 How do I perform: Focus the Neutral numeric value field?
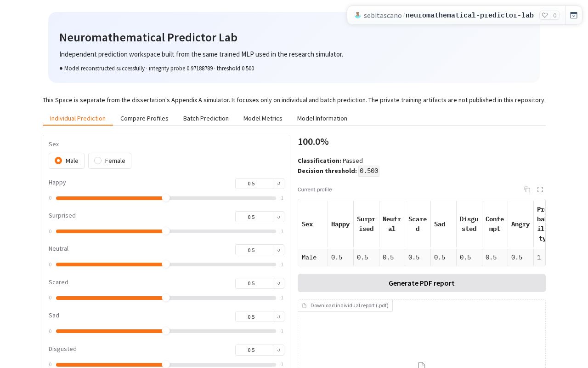254,250
